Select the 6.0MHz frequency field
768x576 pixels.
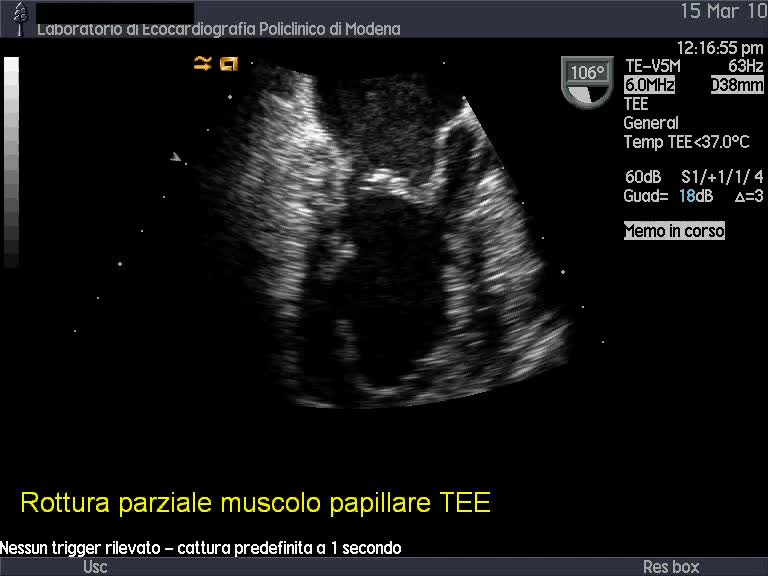pyautogui.click(x=649, y=85)
